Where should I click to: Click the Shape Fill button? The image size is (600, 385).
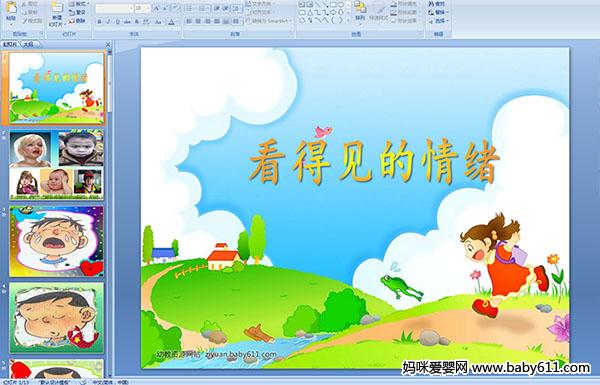pos(404,4)
